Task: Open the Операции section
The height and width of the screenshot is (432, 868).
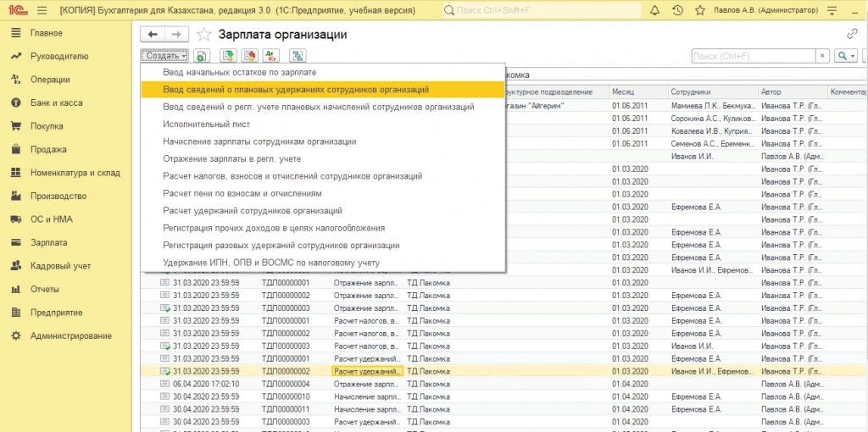Action: tap(50, 80)
